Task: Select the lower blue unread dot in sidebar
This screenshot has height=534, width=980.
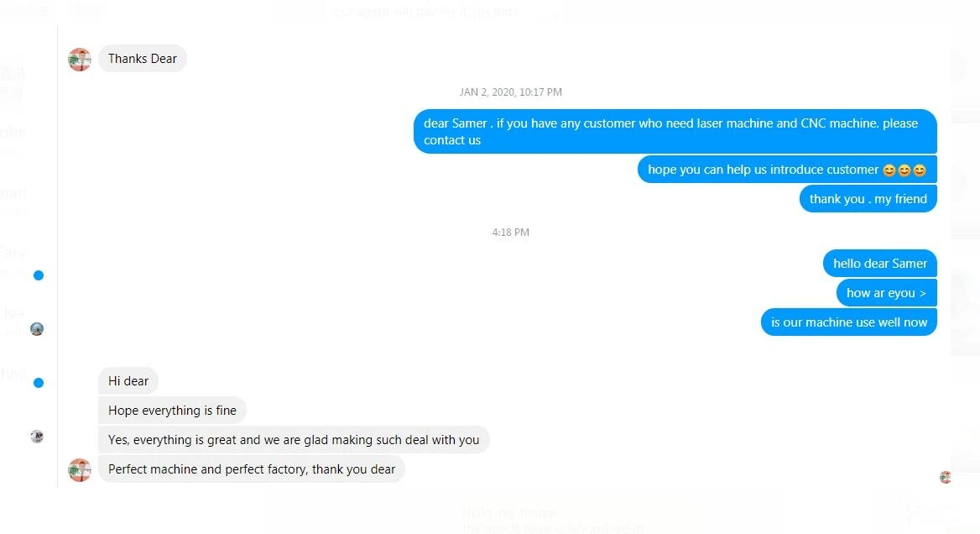Action: pyautogui.click(x=39, y=383)
